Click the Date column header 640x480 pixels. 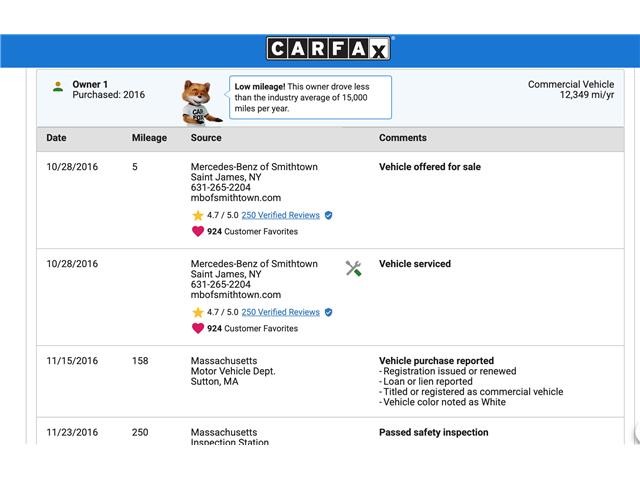click(56, 138)
